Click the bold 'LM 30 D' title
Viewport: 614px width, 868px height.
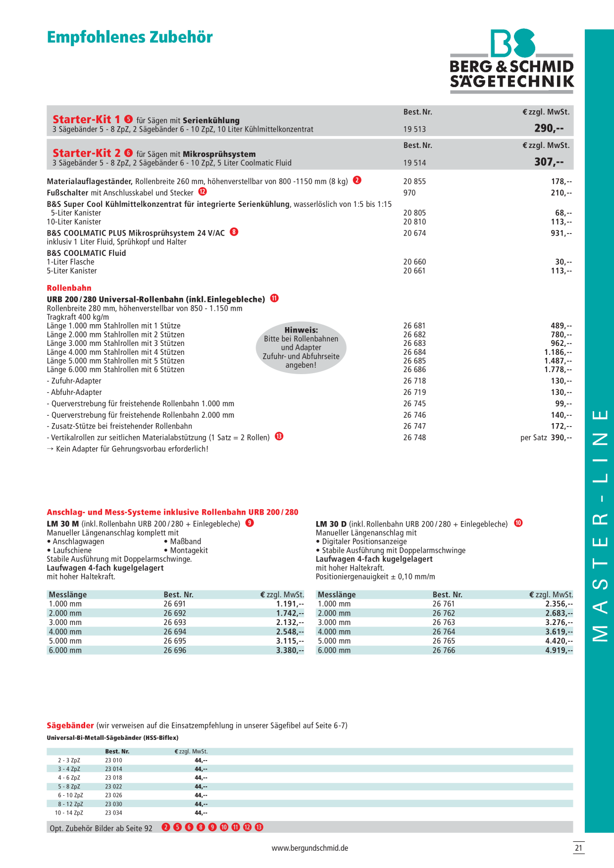pyautogui.click(x=331, y=524)
